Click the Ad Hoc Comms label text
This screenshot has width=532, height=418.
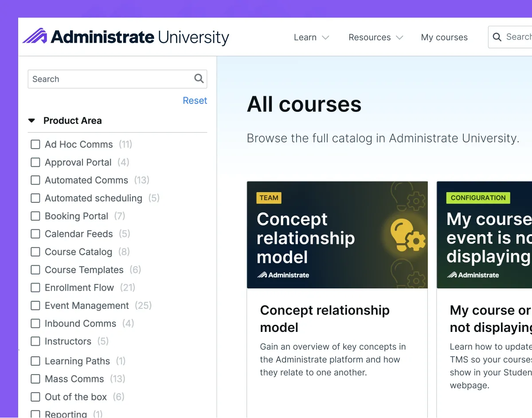[79, 145]
